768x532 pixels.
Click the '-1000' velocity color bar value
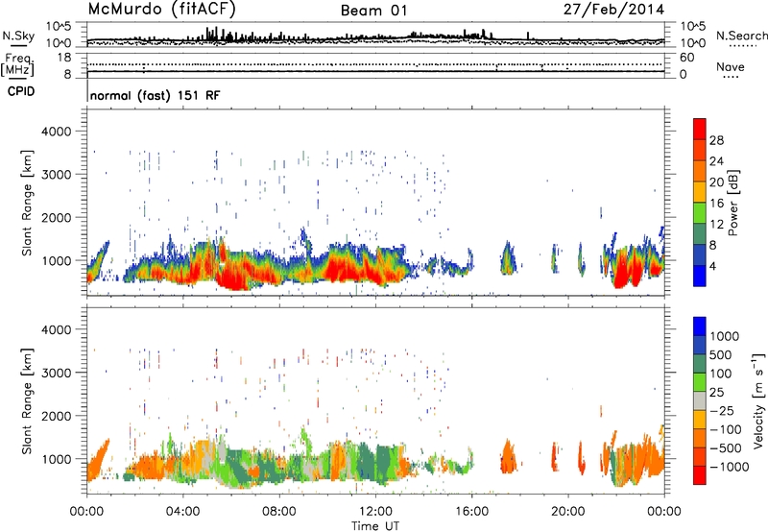[x=729, y=467]
